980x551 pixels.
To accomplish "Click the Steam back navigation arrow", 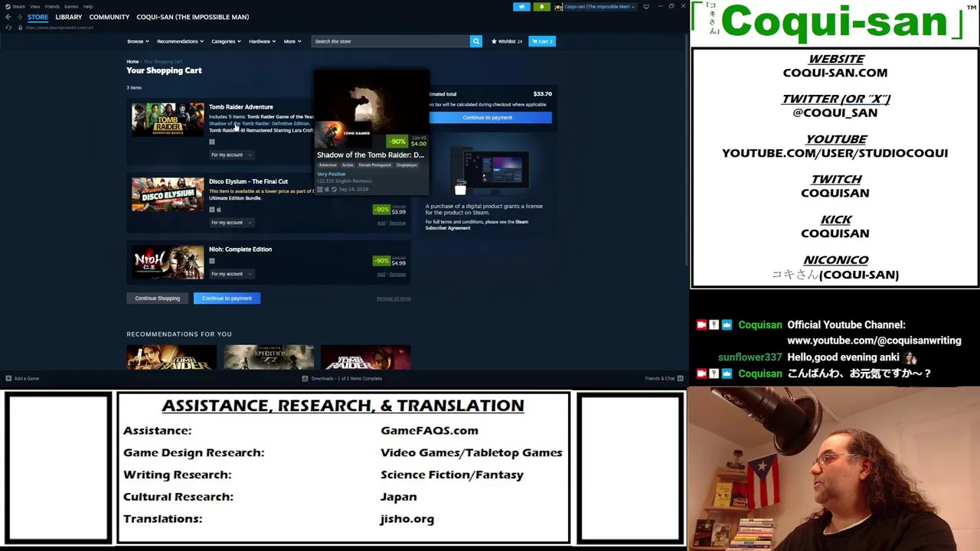I will pyautogui.click(x=8, y=17).
